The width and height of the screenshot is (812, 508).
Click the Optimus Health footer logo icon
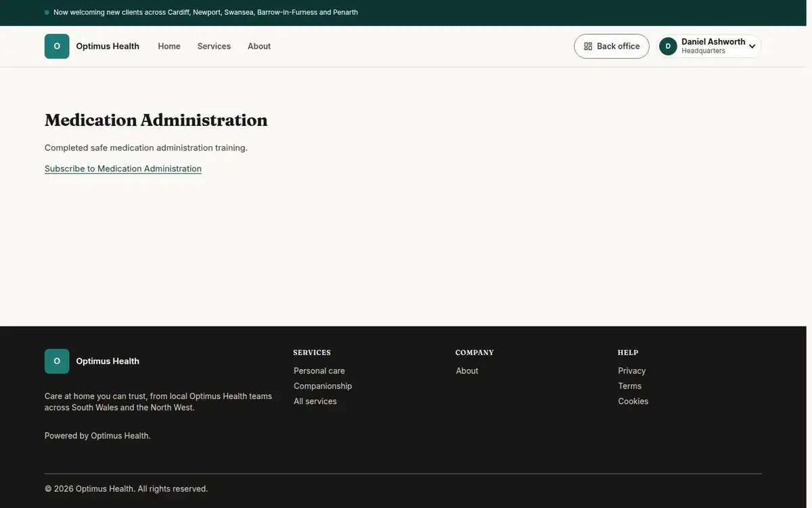(57, 361)
